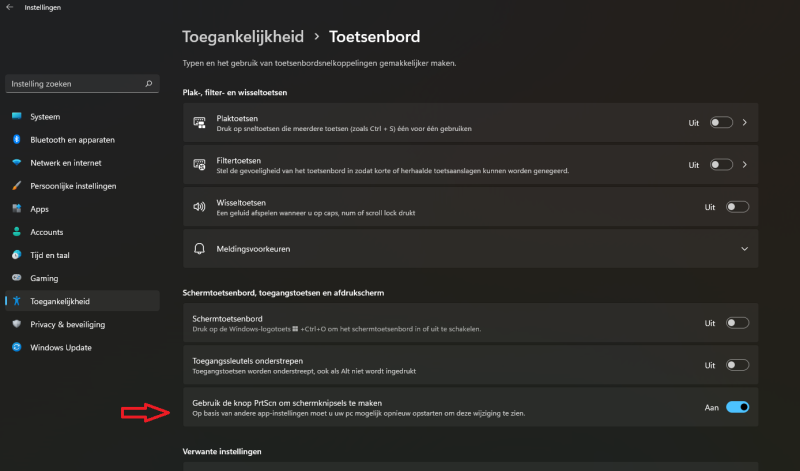Image resolution: width=800 pixels, height=471 pixels.
Task: Expand the Meldingsvoorkeuren chevron
Action: pos(744,249)
